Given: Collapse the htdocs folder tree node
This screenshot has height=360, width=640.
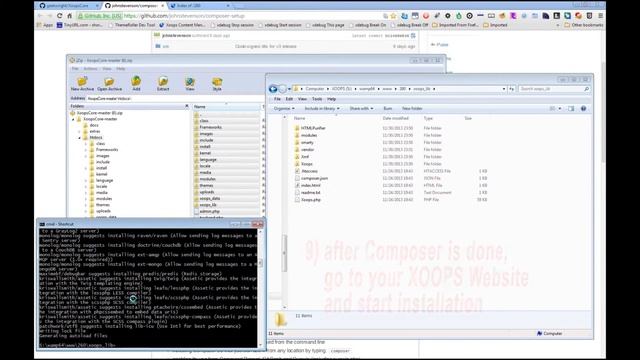Looking at the screenshot, I should coord(80,138).
